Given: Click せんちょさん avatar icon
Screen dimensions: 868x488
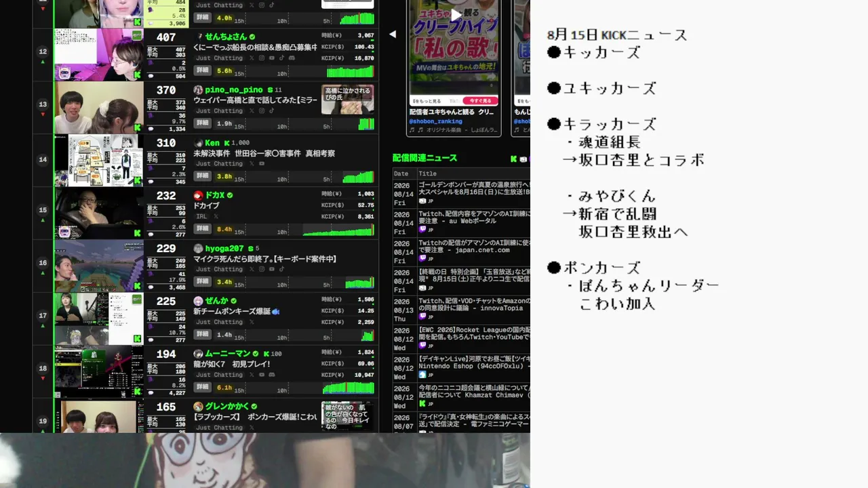Looking at the screenshot, I should click(199, 37).
